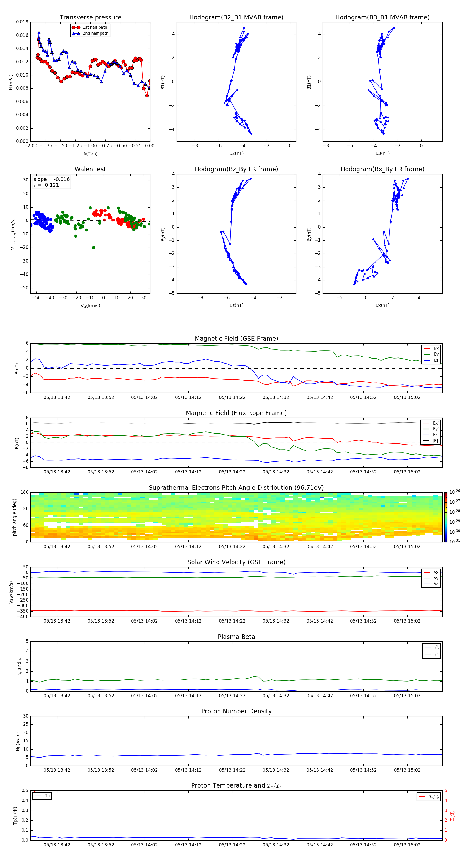Select the 'slope = -0.016' annotation
This screenshot has height=868, width=473.
(52, 179)
